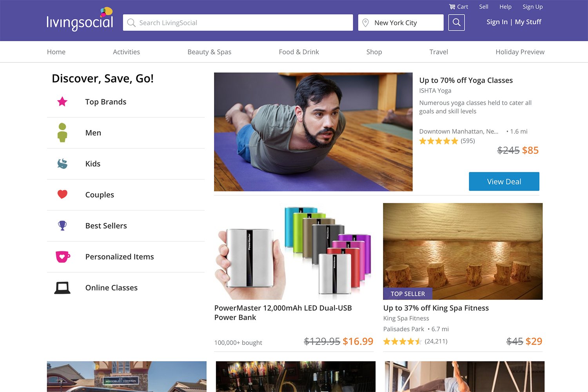588x392 pixels.
Task: Open the King Spa sauna image
Action: [463, 251]
